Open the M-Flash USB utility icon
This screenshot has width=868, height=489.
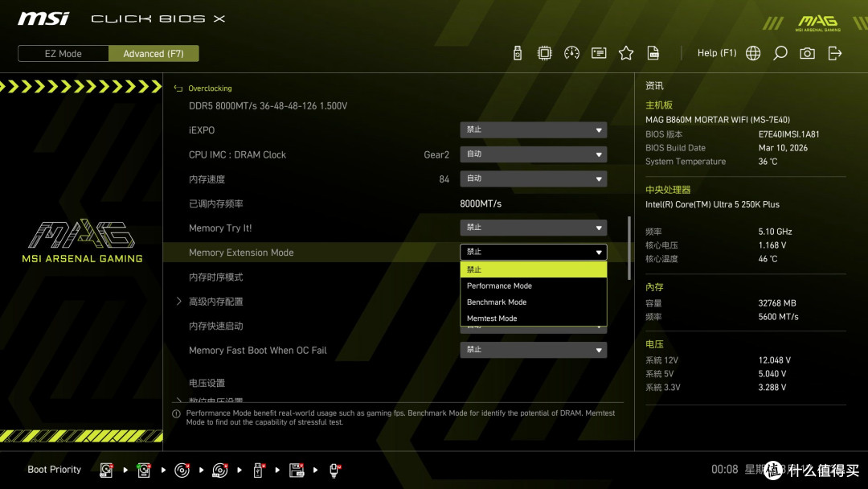517,53
